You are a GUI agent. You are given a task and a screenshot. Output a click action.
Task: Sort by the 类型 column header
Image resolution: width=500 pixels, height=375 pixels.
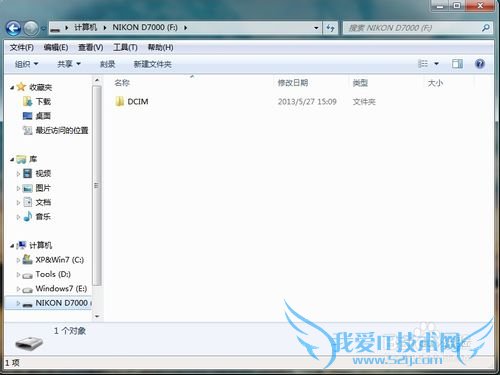tap(360, 83)
